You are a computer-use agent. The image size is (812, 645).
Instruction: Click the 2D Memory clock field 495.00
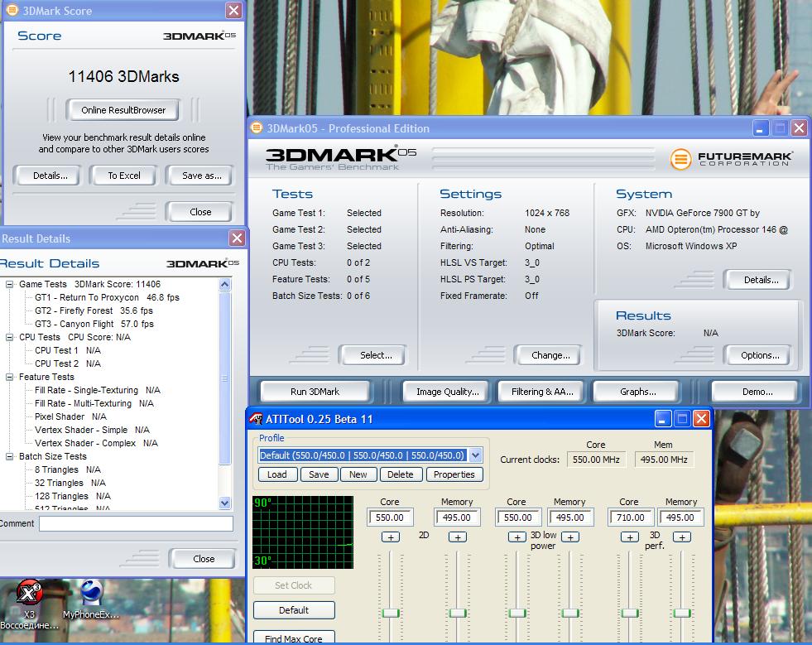coord(457,517)
